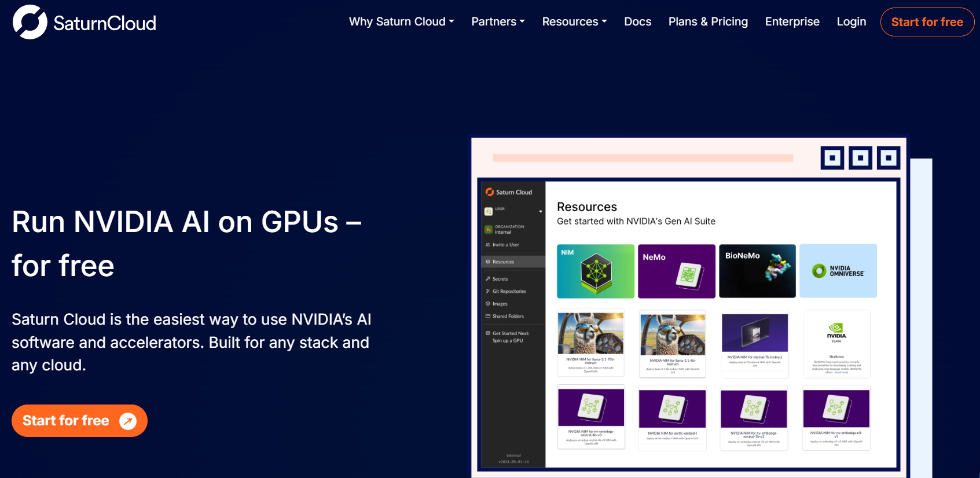980x478 pixels.
Task: Expand the USER selector in sidebar
Action: (x=540, y=211)
